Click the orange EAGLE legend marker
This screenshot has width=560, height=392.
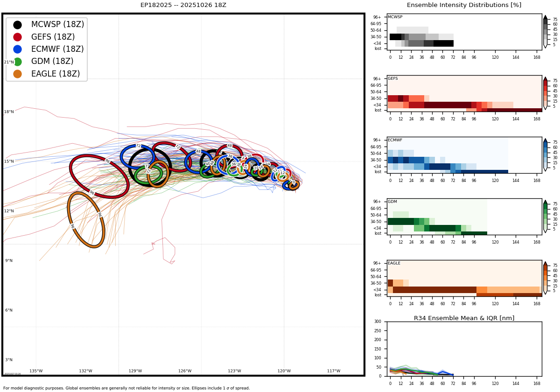point(17,74)
